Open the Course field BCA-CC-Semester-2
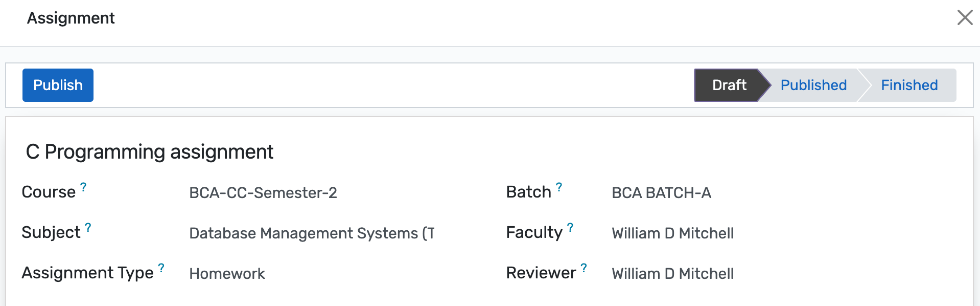 click(263, 193)
